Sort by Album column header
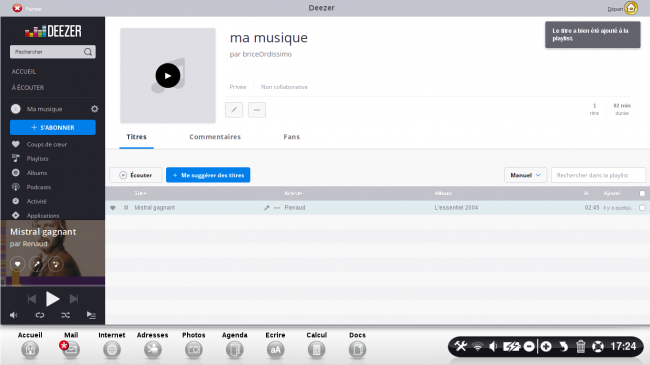Image resolution: width=650 pixels, height=365 pixels. point(443,193)
